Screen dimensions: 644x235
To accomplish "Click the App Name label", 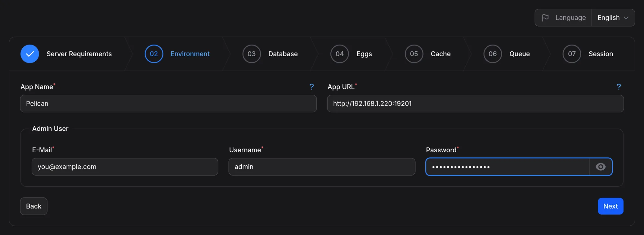I will coord(37,87).
